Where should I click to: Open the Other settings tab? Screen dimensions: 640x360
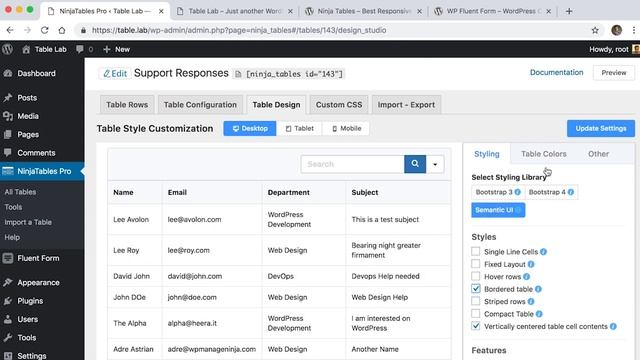click(x=598, y=154)
